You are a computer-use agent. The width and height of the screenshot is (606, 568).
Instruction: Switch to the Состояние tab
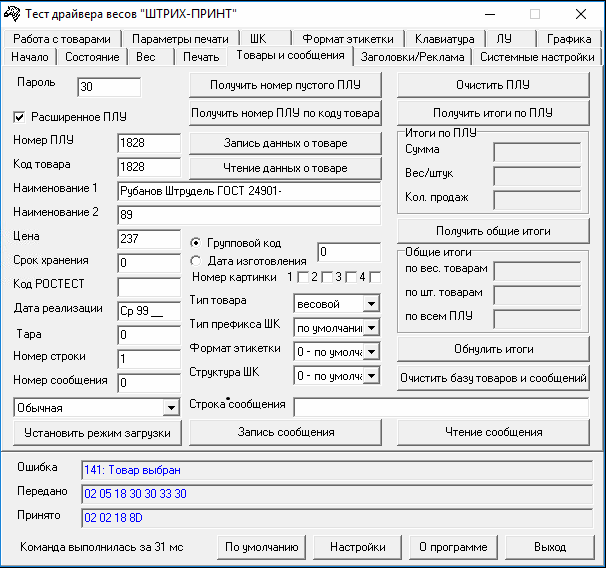(92, 57)
